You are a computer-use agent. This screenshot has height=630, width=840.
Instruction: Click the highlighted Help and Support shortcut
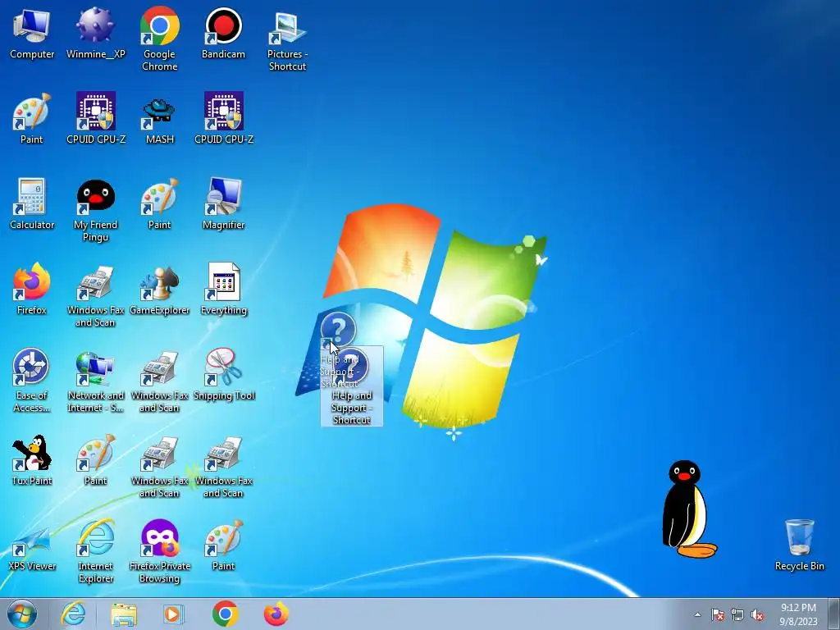click(351, 387)
